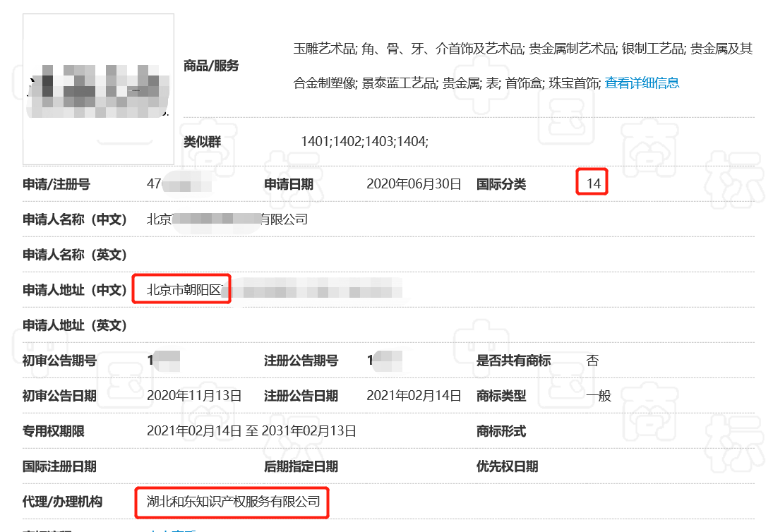773x532 pixels.
Task: Click the blurred trademark image thumbnail
Action: (x=99, y=89)
